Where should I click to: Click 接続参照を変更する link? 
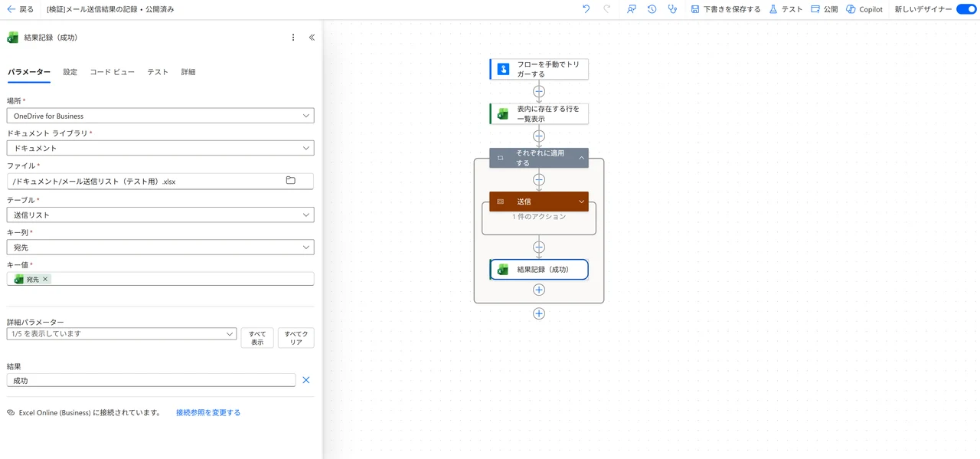point(208,412)
